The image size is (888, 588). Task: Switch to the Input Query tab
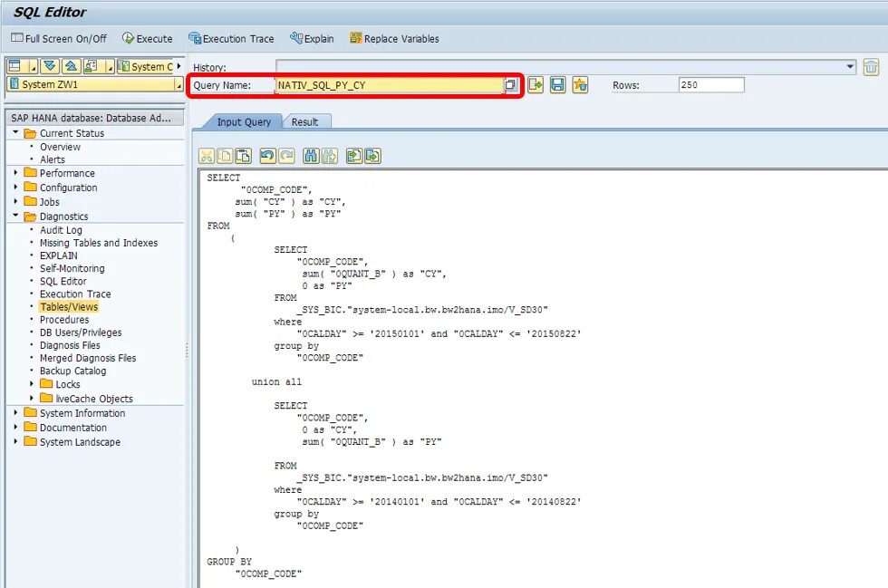coord(244,121)
